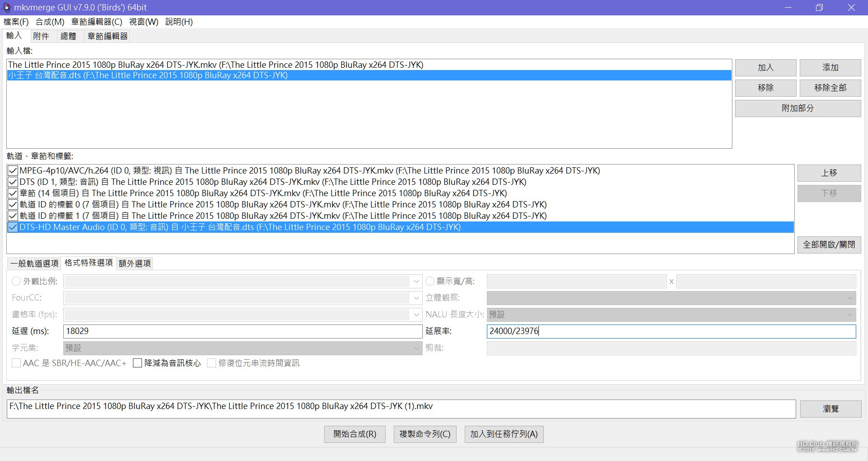Uncheck 軌道 ID 的標籤 1 checkbox

(x=13, y=216)
